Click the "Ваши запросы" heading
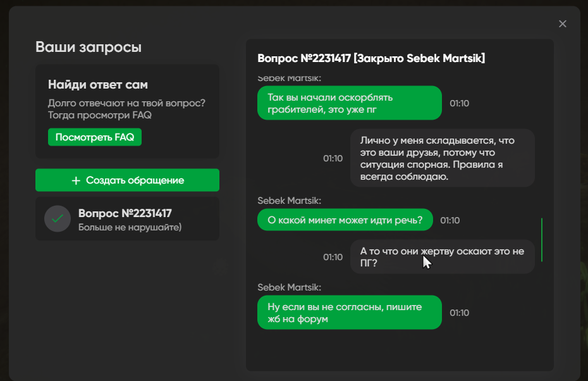 pyautogui.click(x=89, y=47)
